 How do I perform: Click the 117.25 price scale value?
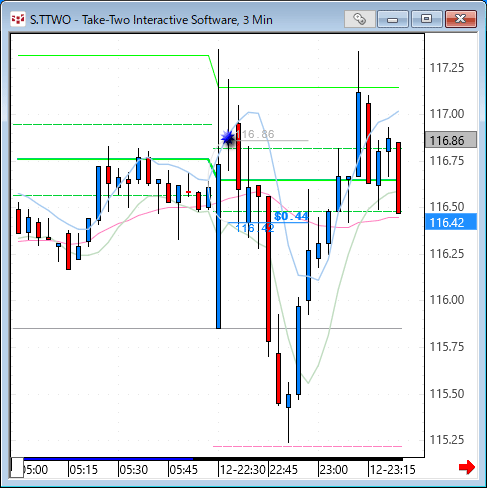pyautogui.click(x=447, y=68)
